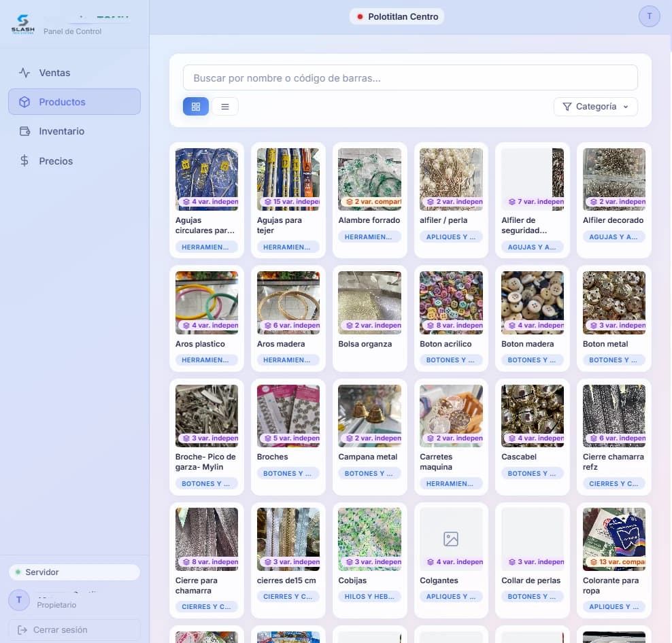Switch to grid view layout
The image size is (672, 643).
195,106
